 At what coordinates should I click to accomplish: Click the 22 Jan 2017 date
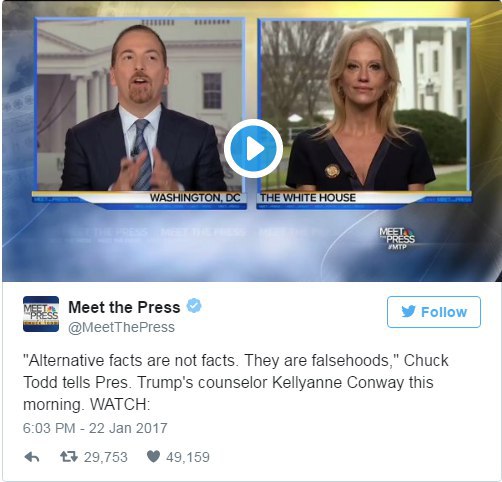128,428
